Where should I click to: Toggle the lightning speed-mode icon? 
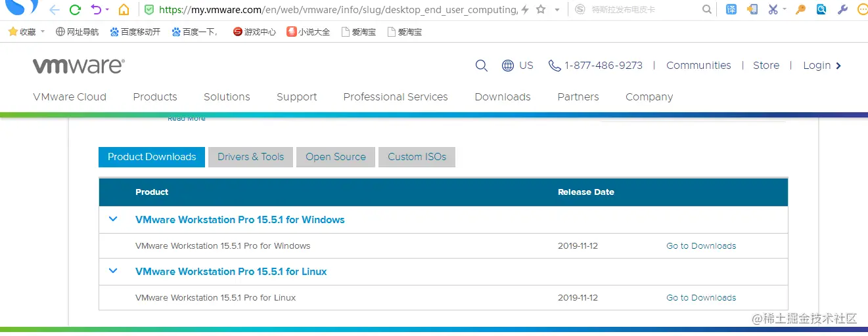525,10
